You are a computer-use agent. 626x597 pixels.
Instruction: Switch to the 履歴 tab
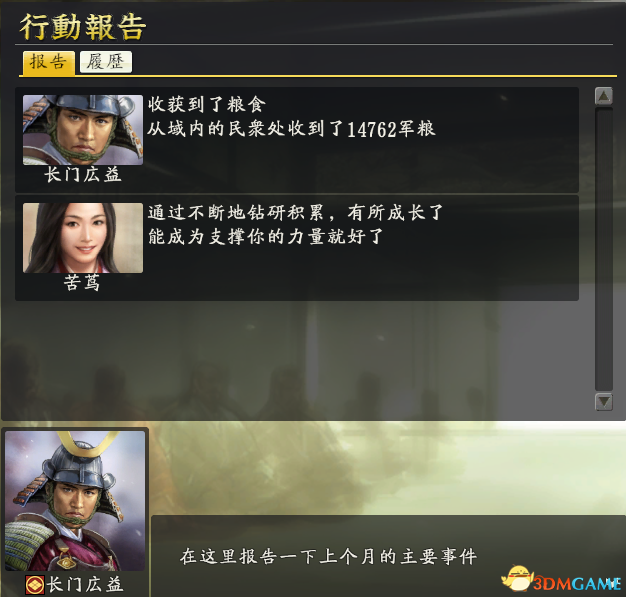click(106, 62)
